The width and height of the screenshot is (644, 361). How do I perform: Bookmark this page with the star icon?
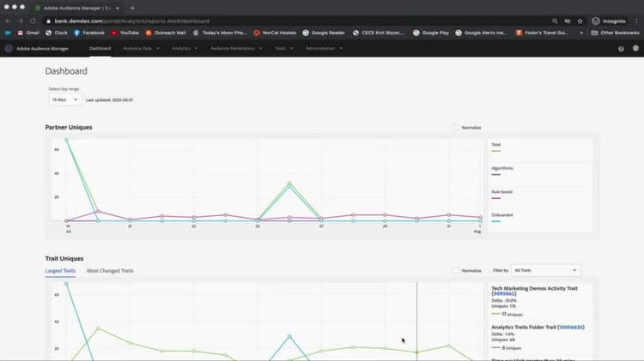click(x=580, y=21)
